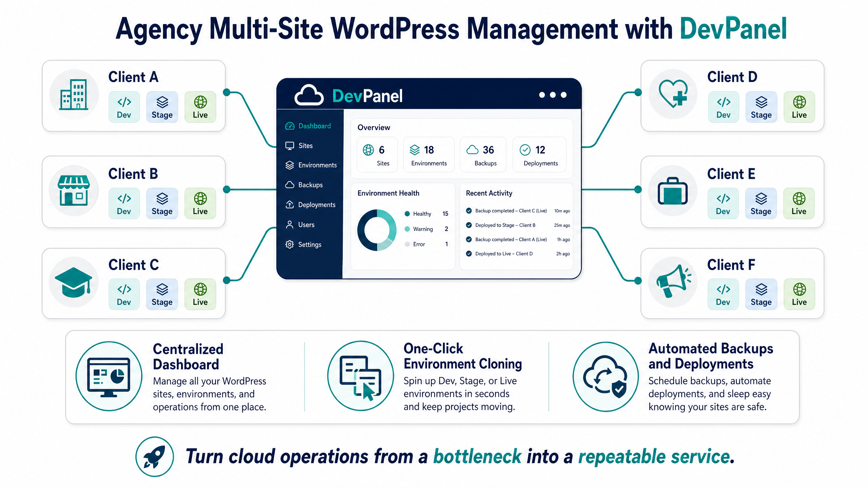
Task: Open 'Backup completed – Client A (Live)' activity
Action: (x=518, y=240)
